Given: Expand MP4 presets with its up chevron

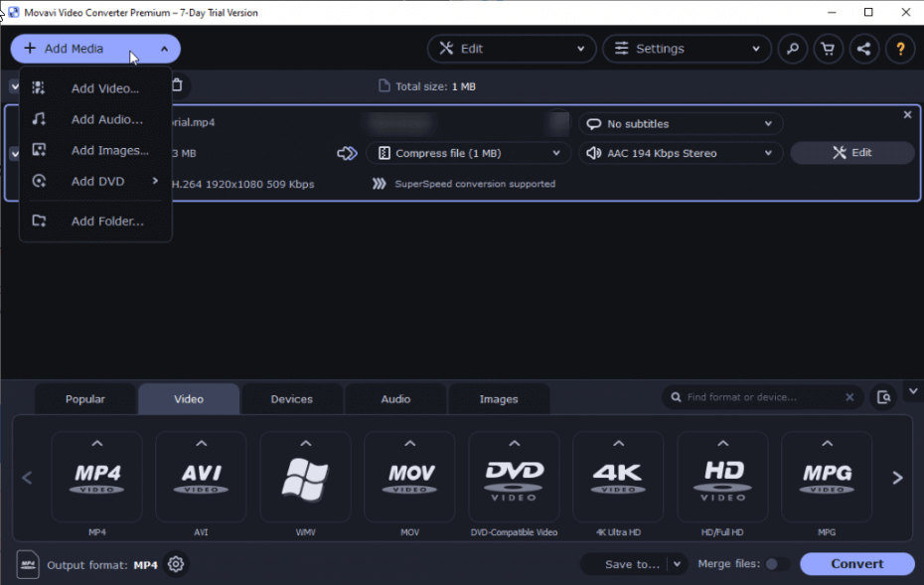Looking at the screenshot, I should (x=97, y=443).
